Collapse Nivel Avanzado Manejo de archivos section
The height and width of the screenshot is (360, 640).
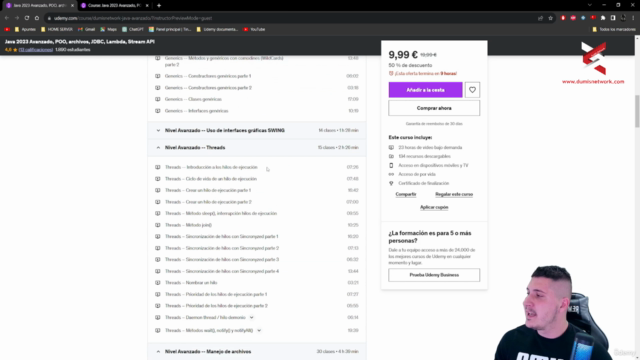click(257, 351)
